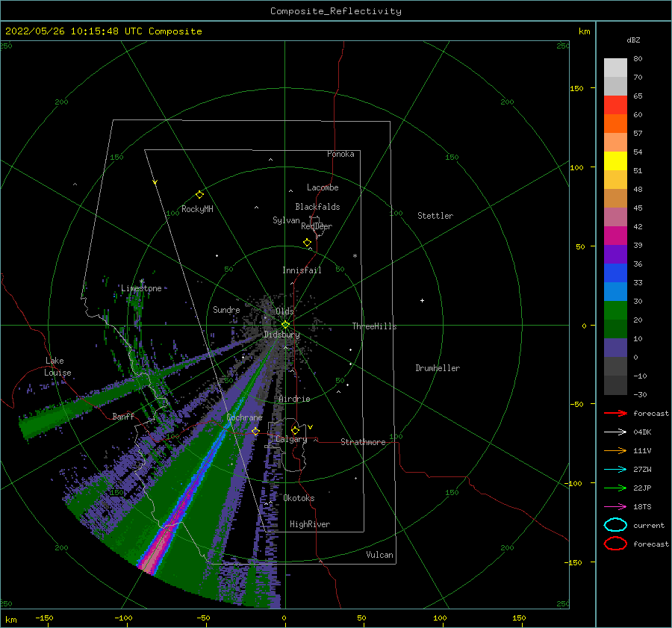The height and width of the screenshot is (628, 672).
Task: Click the red forecast arrow legend icon
Action: [615, 413]
